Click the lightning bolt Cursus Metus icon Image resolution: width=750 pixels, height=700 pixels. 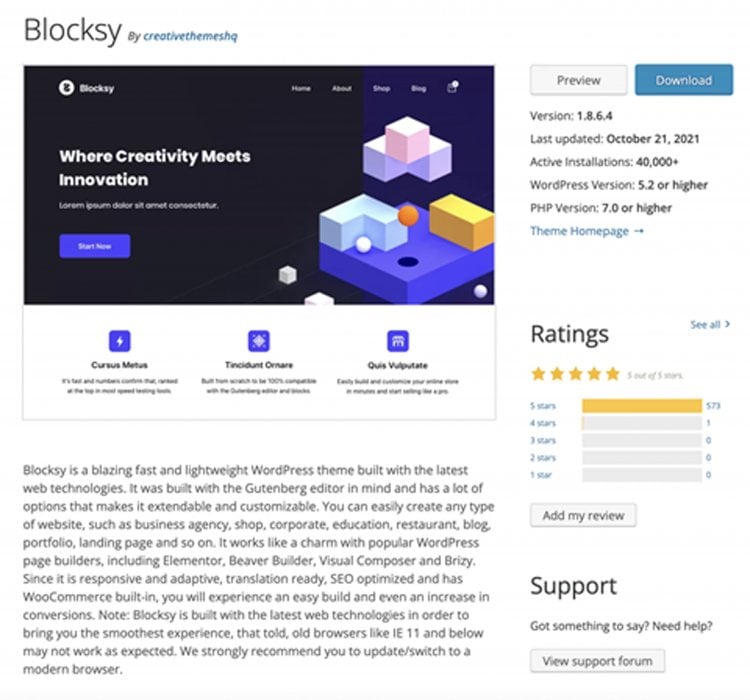tap(120, 341)
